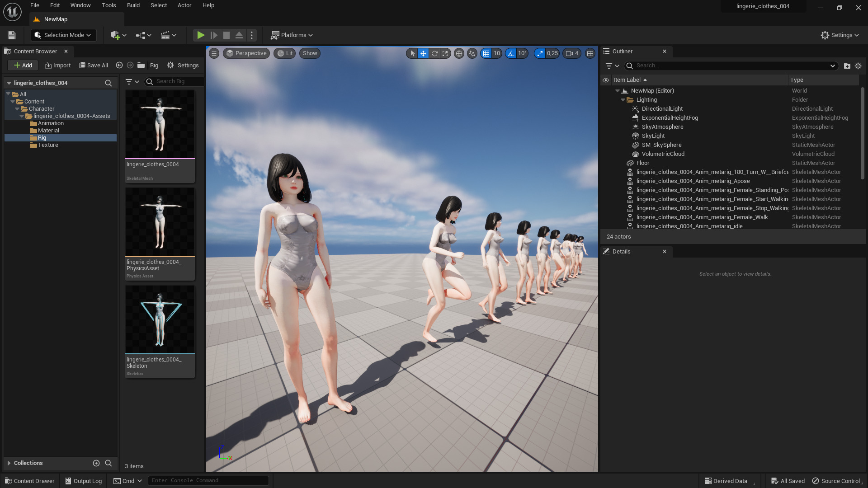Open the Outliner settings gear
Viewport: 868px width, 488px height.
click(x=858, y=66)
